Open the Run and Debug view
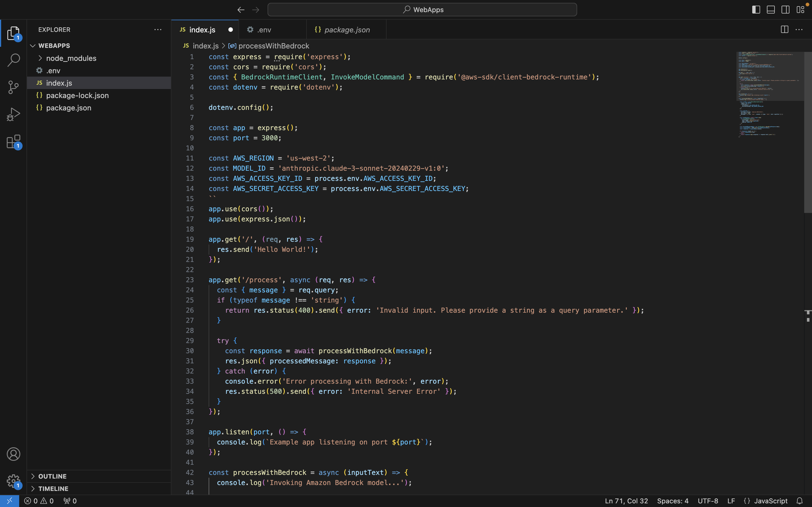Image resolution: width=812 pixels, height=507 pixels. [x=14, y=114]
